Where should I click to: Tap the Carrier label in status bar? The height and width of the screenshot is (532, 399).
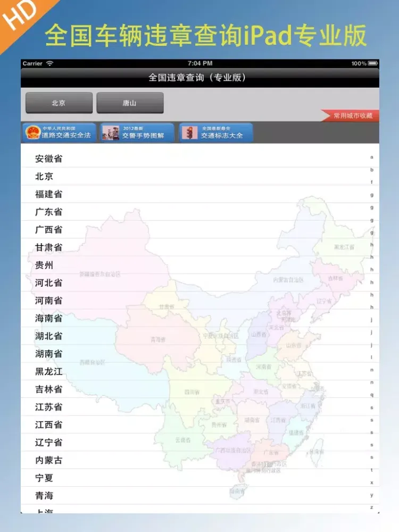(32, 63)
